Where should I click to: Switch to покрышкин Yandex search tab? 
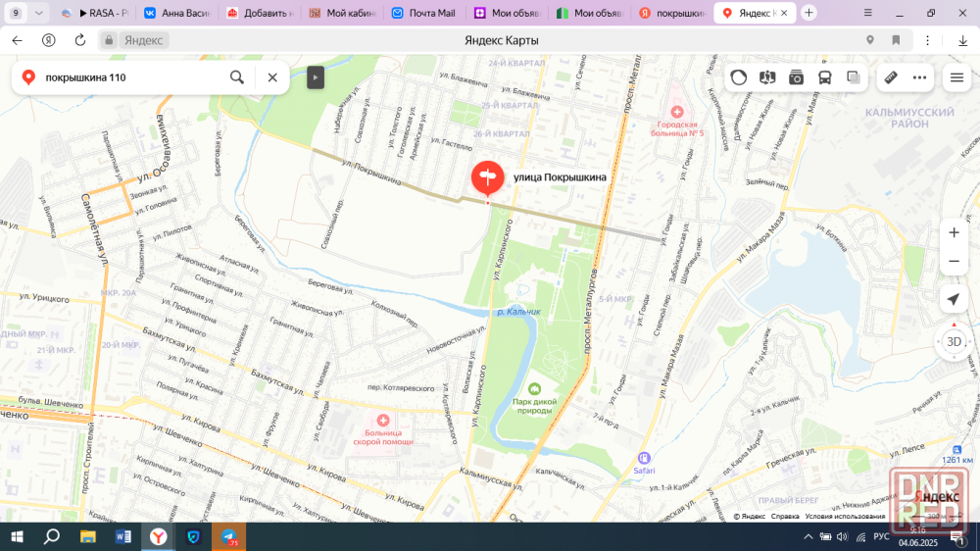673,13
